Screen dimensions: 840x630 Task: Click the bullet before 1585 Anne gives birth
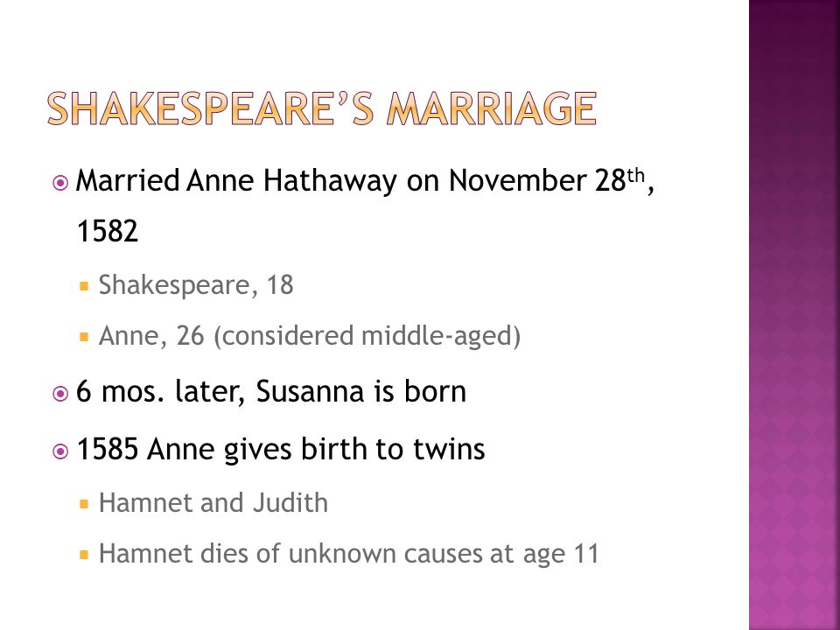tap(60, 451)
